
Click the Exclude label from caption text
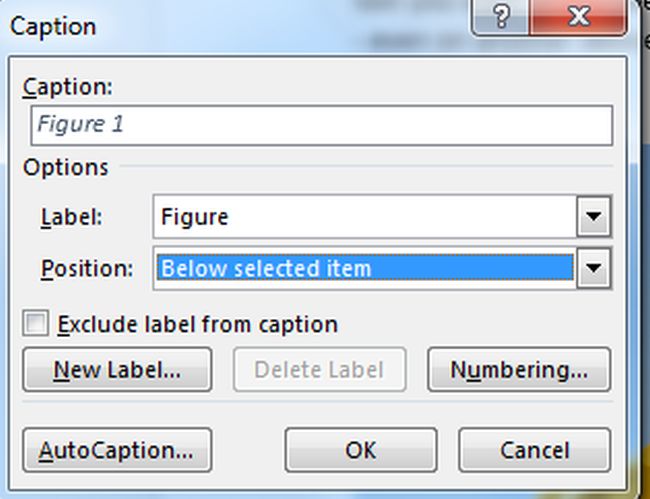pyautogui.click(x=198, y=324)
